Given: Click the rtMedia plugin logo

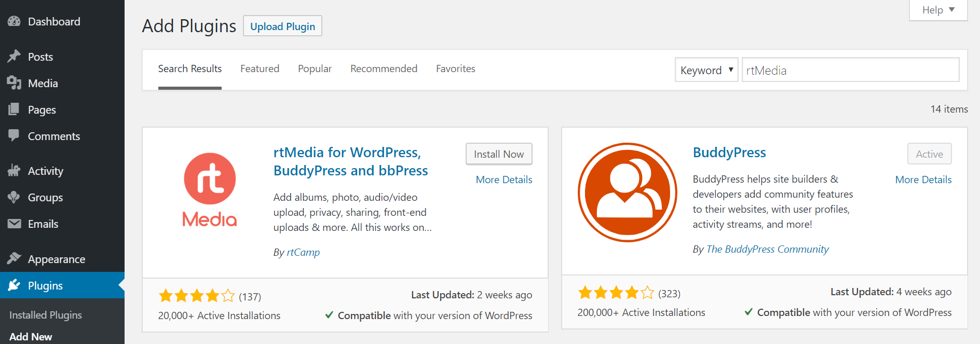Looking at the screenshot, I should coord(210,190).
